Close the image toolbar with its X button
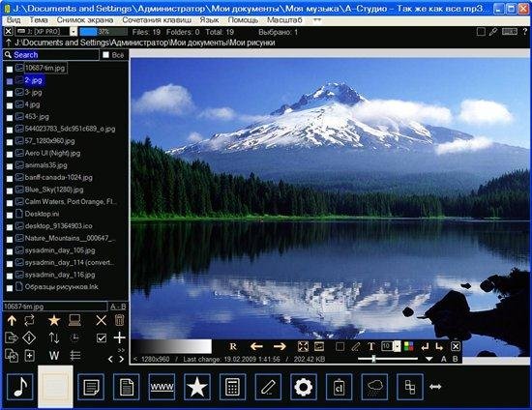Image resolution: width=532 pixels, height=410 pixels. 456,346
